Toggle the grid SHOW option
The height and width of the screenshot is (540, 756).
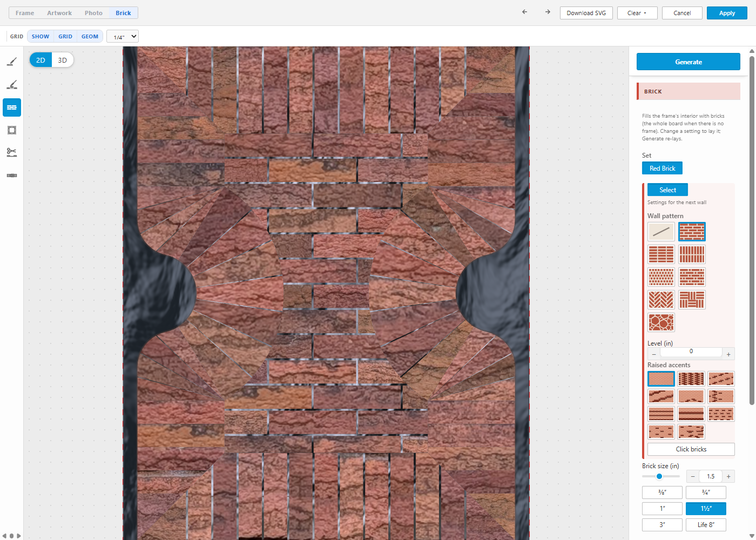point(40,36)
